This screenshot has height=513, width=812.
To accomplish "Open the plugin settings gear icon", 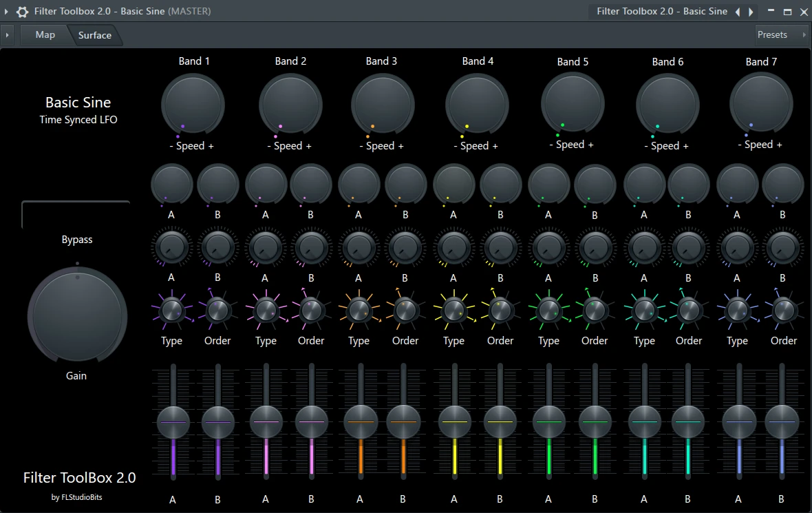I will (x=22, y=12).
